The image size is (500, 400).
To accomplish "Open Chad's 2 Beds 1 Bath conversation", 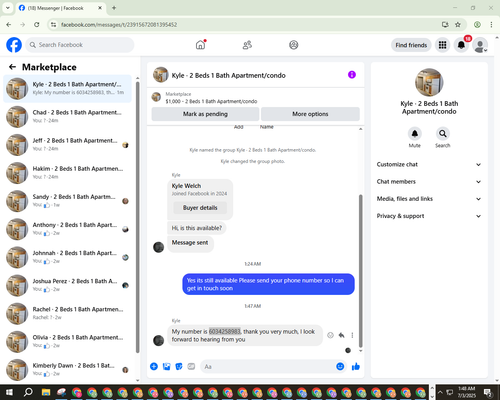I will (68, 117).
